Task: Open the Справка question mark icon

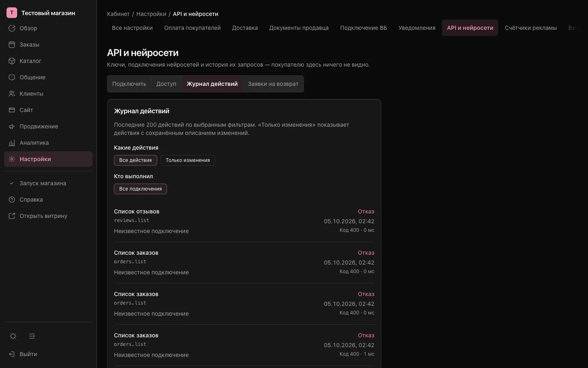Action: (x=12, y=200)
